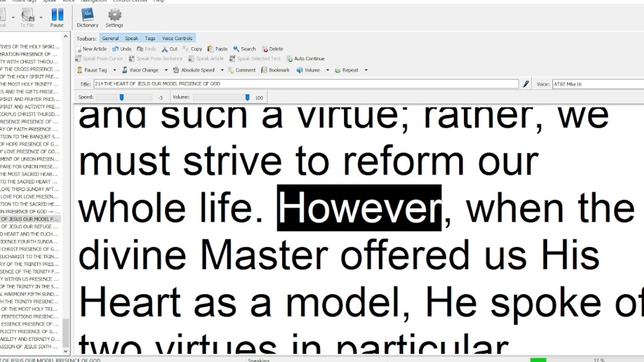Click the Redo button
This screenshot has width=644, height=362.
click(146, 49)
